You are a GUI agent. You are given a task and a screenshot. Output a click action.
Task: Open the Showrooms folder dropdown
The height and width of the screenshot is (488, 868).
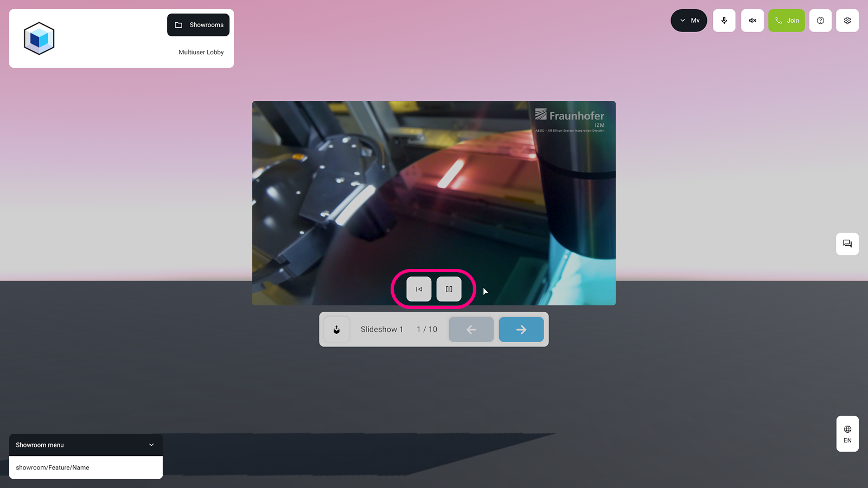[x=198, y=24]
